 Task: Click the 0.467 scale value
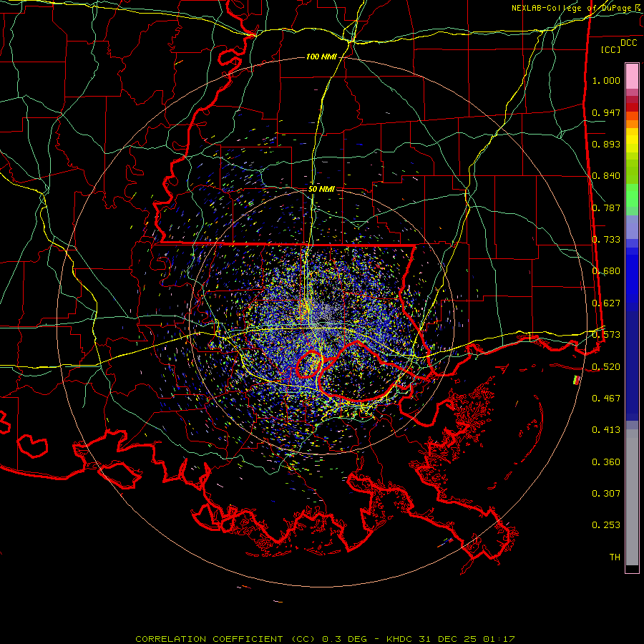point(606,399)
